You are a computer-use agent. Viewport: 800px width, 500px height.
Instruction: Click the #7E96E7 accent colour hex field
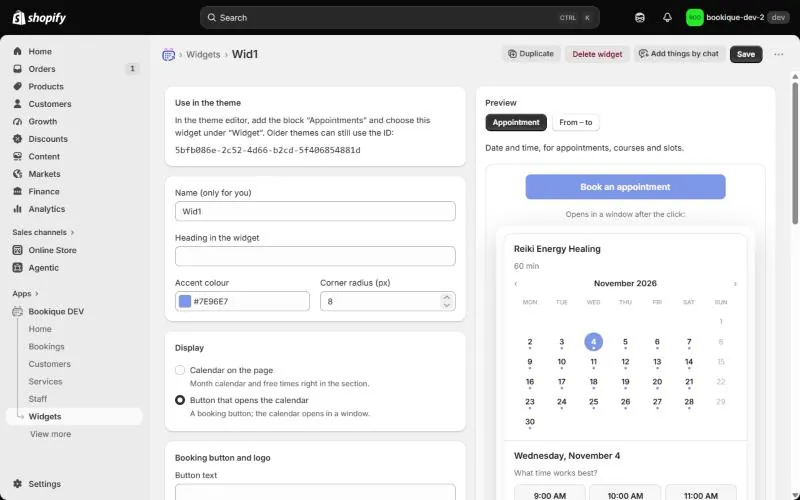click(242, 301)
